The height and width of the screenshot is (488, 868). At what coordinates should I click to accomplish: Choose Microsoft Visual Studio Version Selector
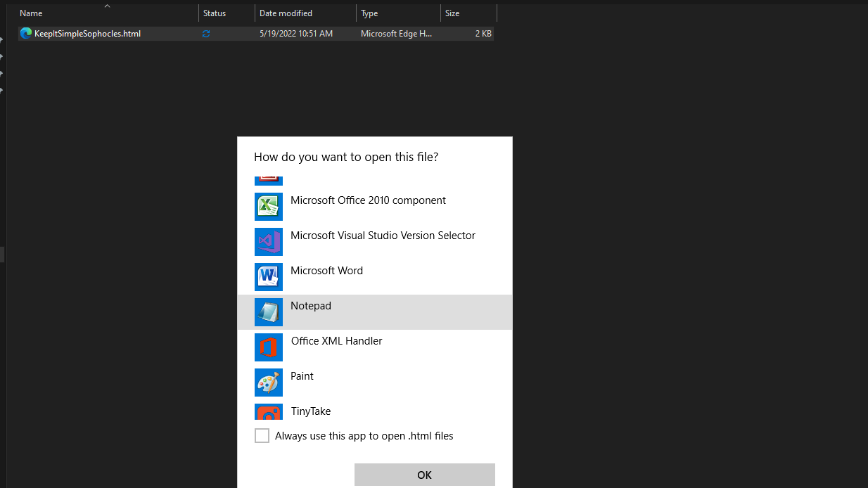[375, 242]
